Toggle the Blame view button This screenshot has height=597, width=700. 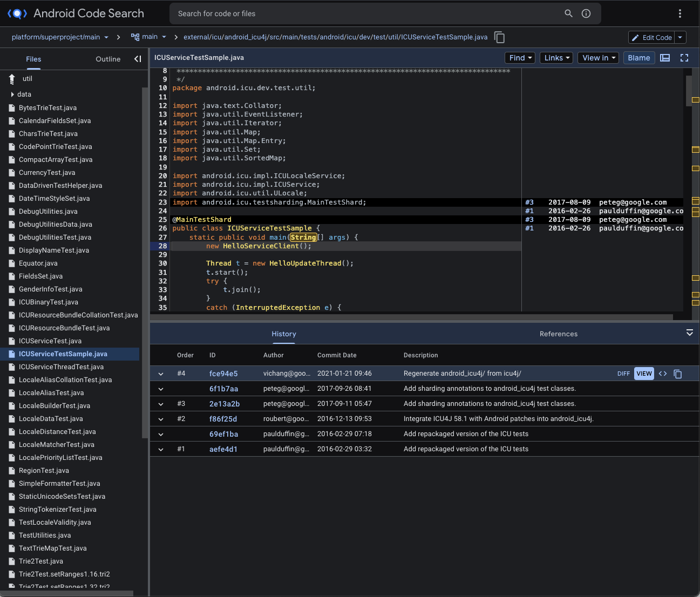639,58
